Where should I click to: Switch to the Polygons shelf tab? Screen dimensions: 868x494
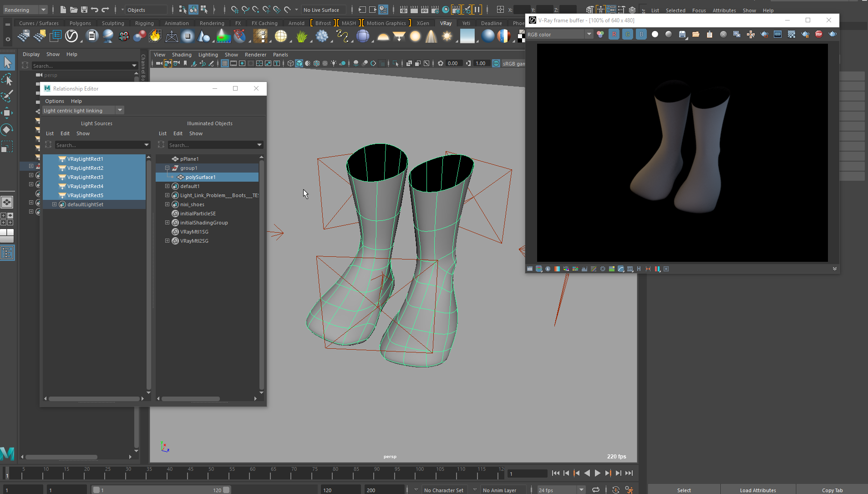pos(80,23)
